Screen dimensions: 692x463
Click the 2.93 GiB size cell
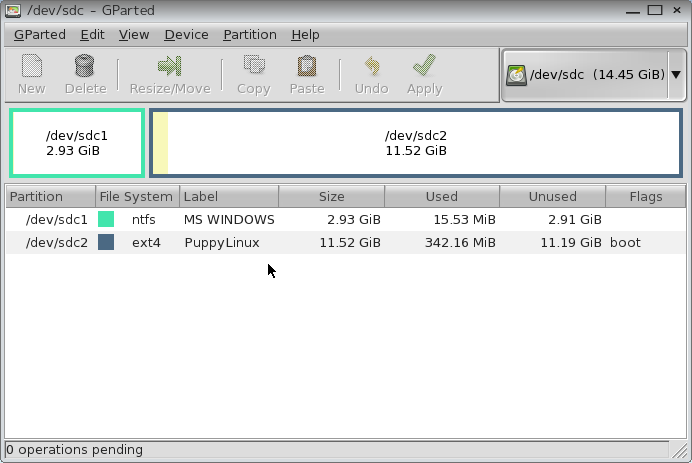click(x=354, y=219)
